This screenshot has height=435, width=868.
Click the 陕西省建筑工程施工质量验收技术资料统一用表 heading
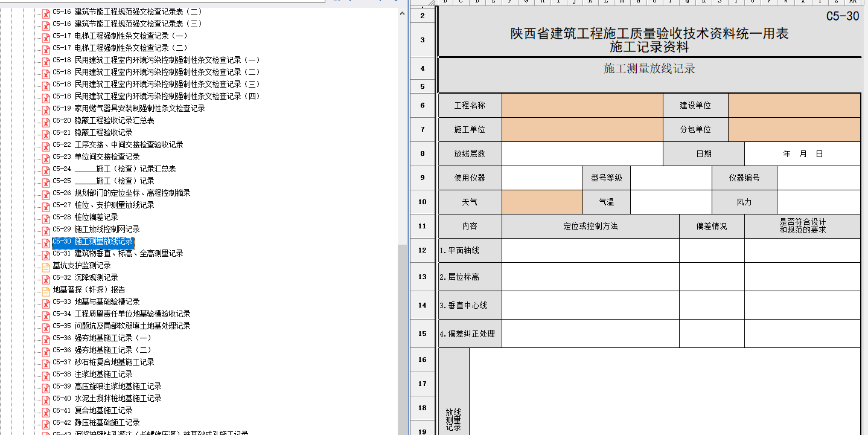649,34
